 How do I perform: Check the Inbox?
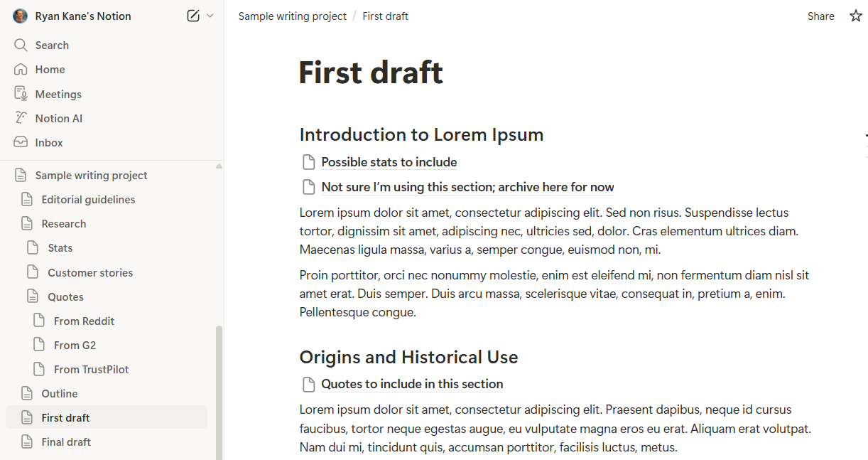point(48,142)
